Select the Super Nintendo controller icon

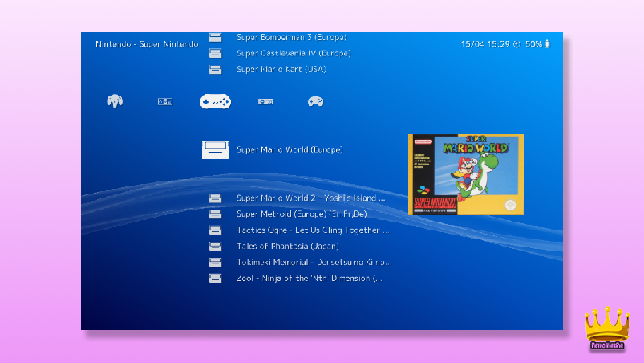point(215,101)
